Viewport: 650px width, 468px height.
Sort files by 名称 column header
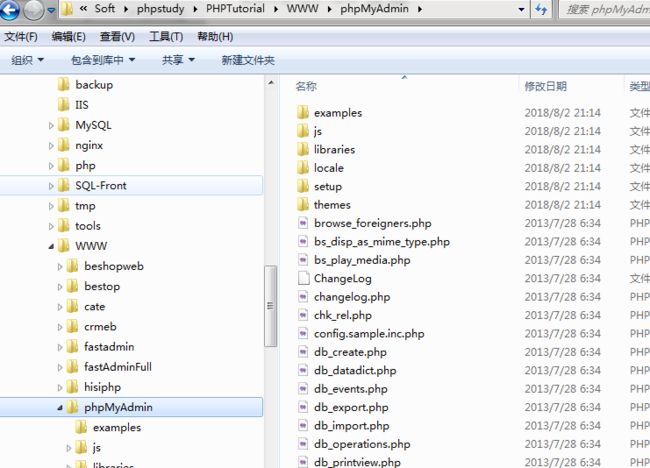pyautogui.click(x=306, y=86)
